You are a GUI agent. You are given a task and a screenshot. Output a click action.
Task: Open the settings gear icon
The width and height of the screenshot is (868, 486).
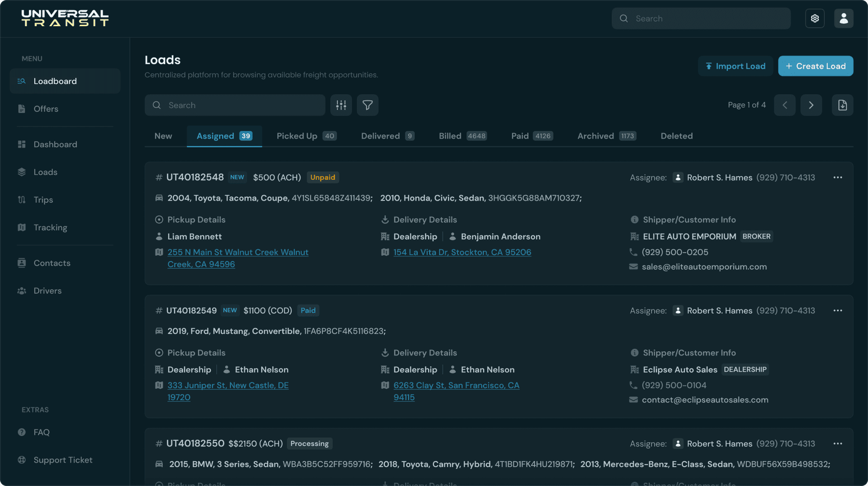[x=815, y=19]
